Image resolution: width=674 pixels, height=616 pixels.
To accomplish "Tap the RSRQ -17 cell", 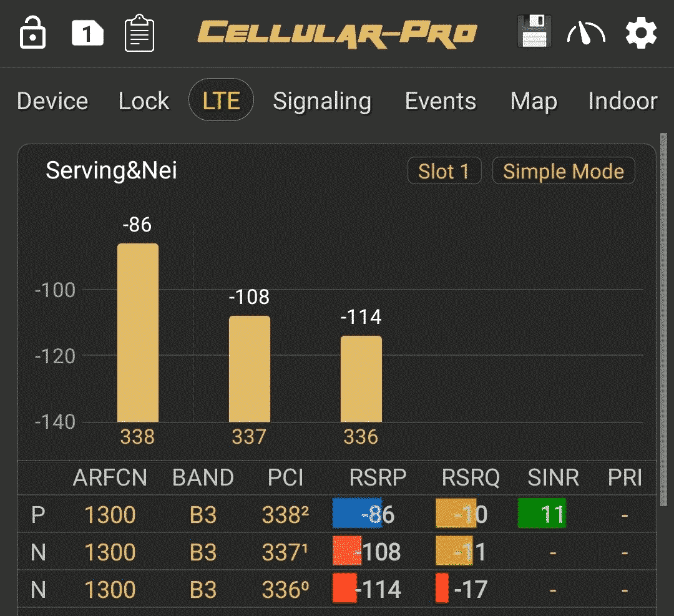I will (x=462, y=589).
